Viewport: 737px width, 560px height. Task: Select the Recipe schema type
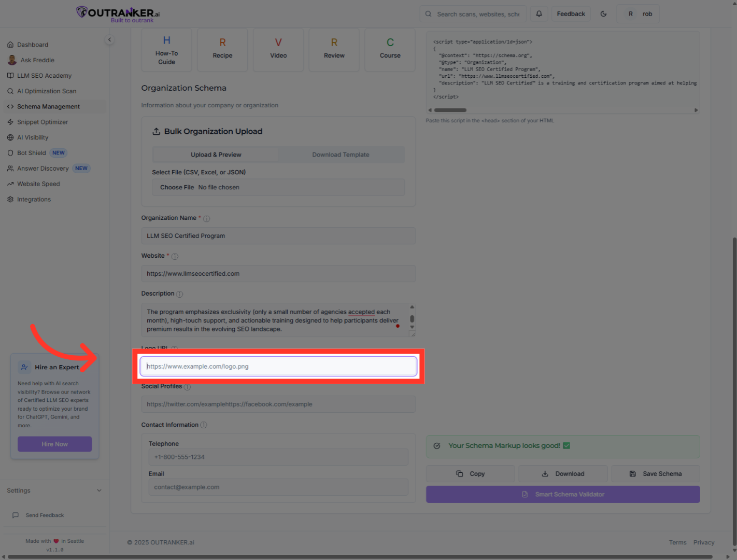coord(222,50)
